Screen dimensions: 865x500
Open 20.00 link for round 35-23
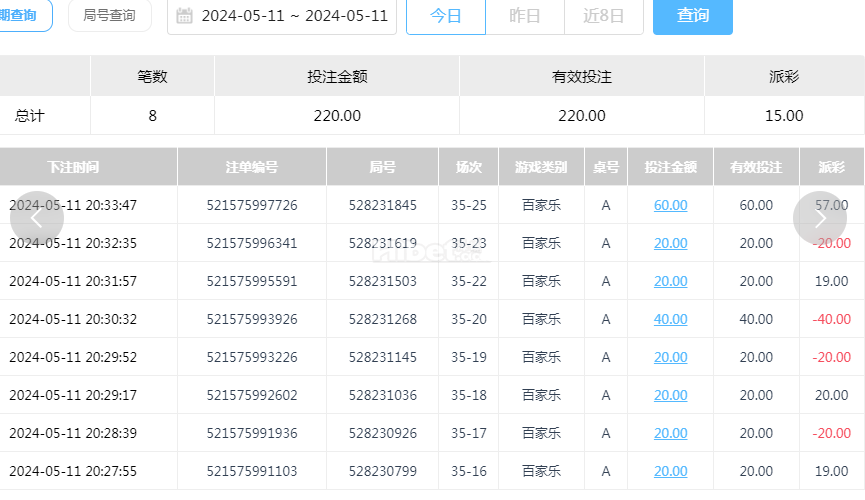(x=670, y=243)
